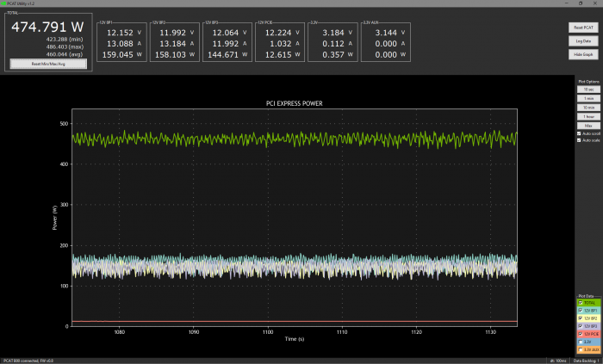
Task: Click the 12V 8P1 power 159.045 W
Action: click(122, 55)
